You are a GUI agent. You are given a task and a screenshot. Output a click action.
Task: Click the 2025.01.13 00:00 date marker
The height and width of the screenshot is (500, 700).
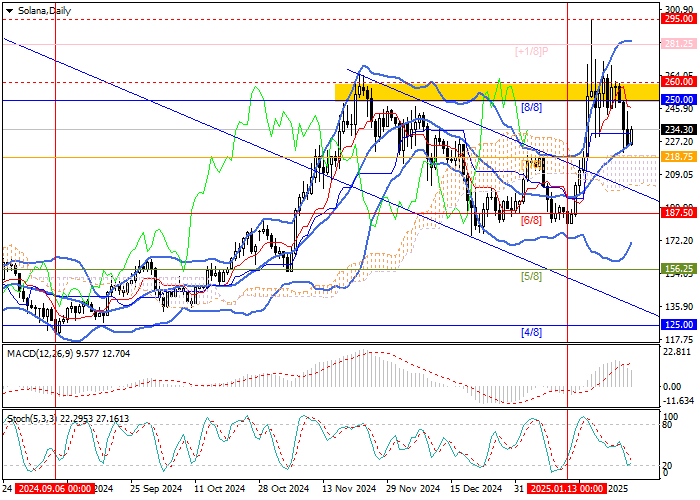(x=567, y=490)
